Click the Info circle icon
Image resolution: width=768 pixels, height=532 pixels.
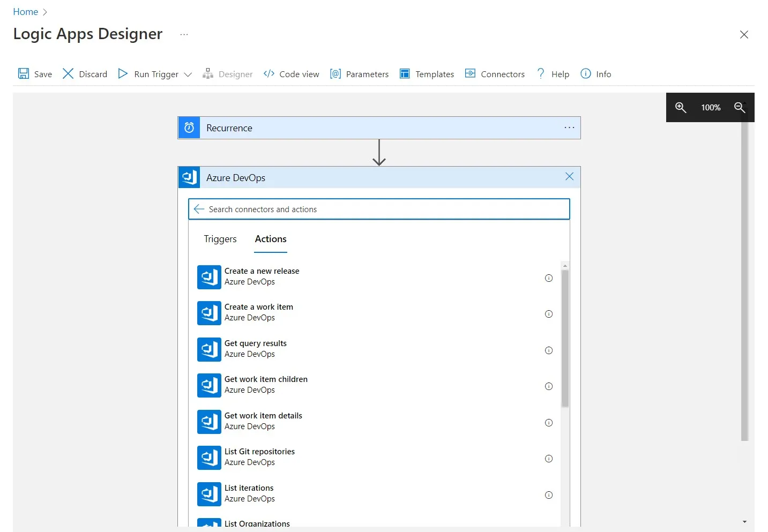point(586,73)
